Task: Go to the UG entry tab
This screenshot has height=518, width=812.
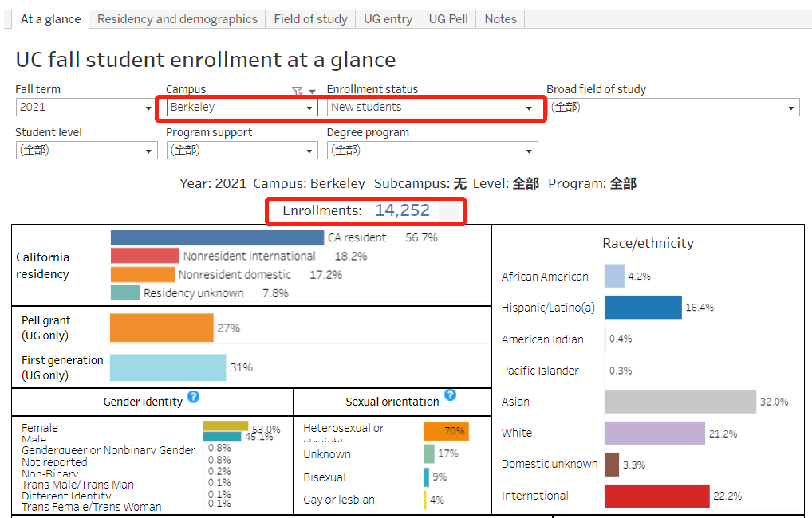Action: 388,19
